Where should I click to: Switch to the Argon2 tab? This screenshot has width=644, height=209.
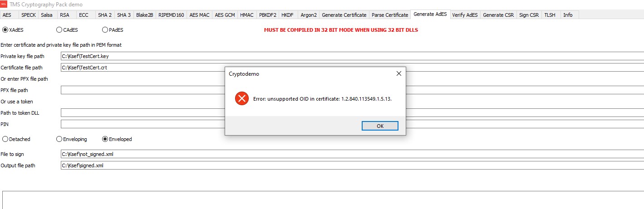coord(308,15)
